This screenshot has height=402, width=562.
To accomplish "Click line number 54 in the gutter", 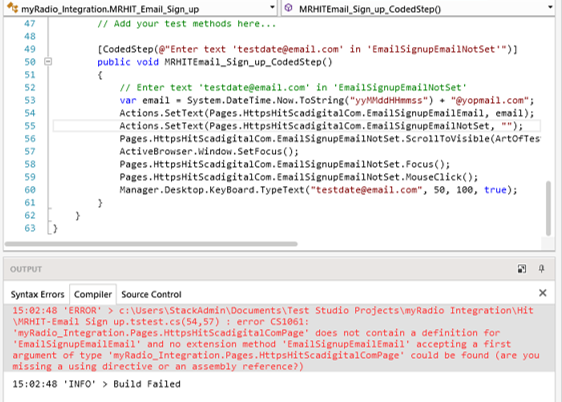I will (30, 113).
